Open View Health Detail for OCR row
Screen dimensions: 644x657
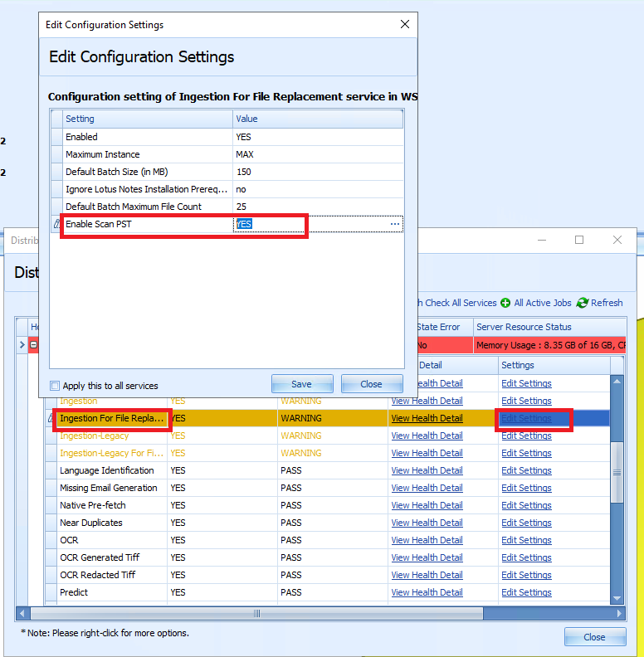tap(427, 540)
